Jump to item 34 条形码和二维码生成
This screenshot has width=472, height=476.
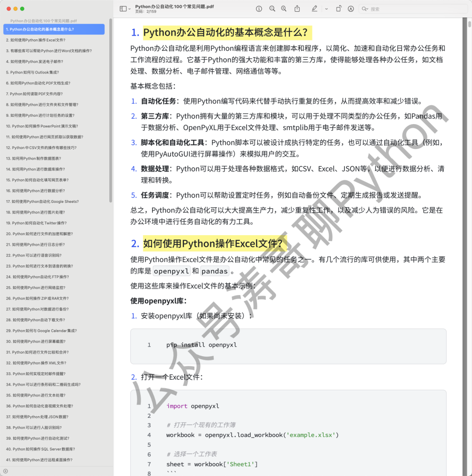[x=54, y=385]
